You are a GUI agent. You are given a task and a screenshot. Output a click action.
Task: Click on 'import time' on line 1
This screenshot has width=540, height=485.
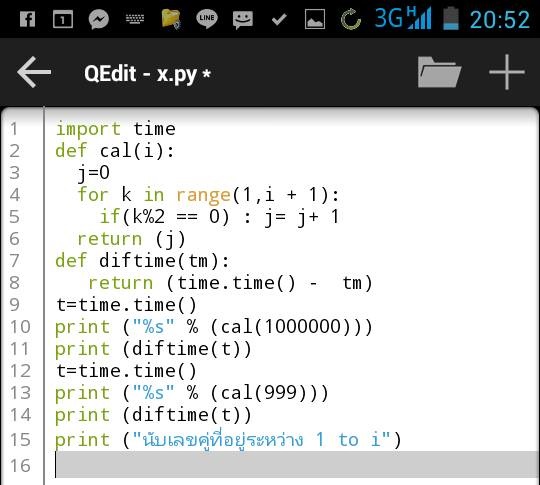(x=115, y=129)
